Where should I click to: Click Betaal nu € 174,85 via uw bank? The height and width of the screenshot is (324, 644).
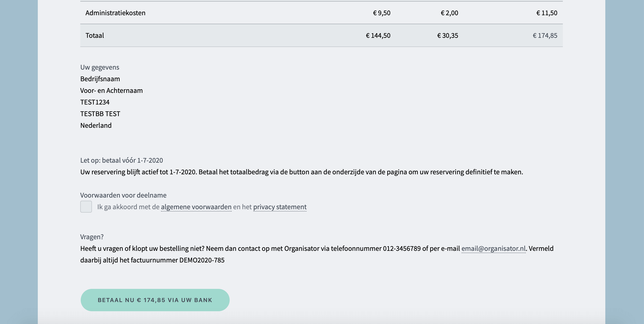pyautogui.click(x=155, y=300)
